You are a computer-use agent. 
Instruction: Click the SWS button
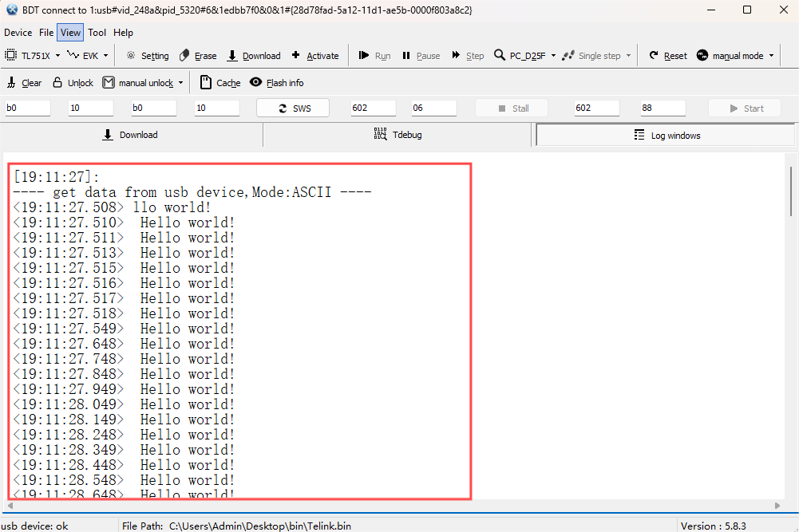(293, 108)
